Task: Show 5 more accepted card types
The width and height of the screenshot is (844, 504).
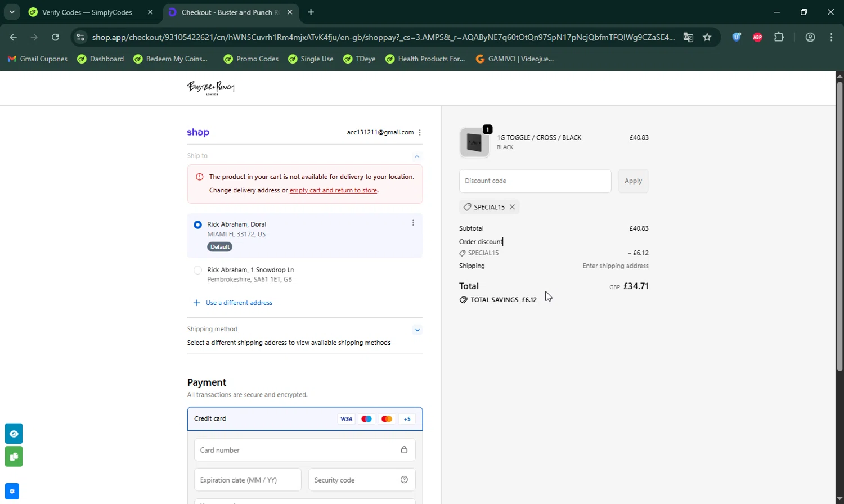Action: coord(407,419)
